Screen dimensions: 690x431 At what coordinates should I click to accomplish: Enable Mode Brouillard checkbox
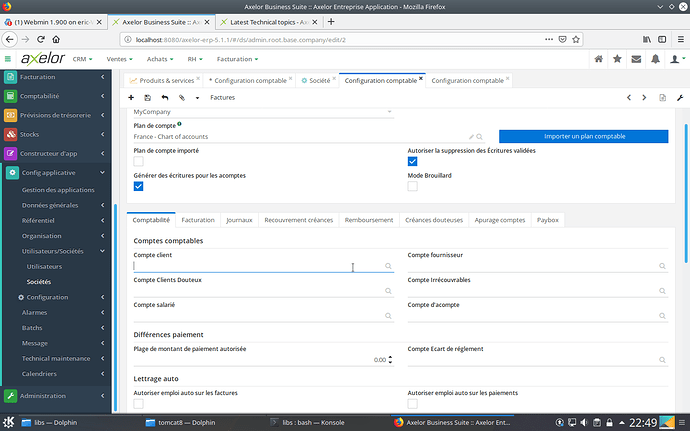point(412,186)
